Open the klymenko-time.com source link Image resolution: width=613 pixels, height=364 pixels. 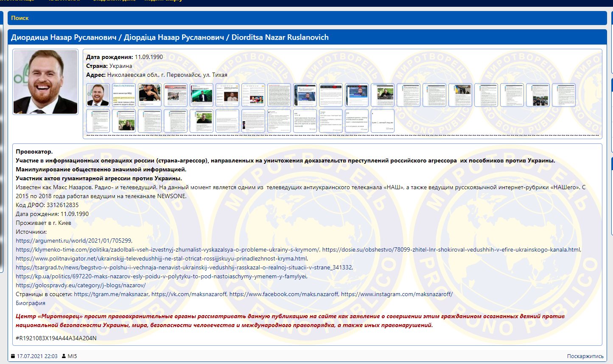(x=168, y=249)
